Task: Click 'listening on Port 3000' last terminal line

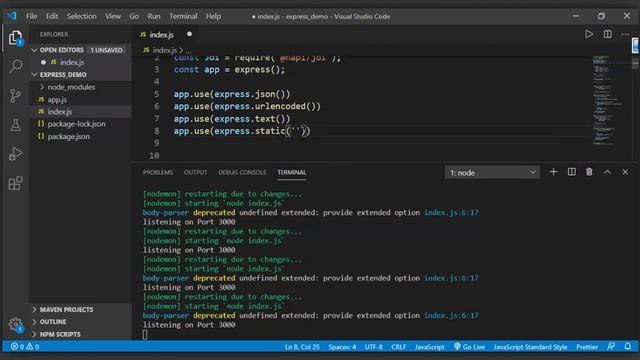Action: (189, 325)
